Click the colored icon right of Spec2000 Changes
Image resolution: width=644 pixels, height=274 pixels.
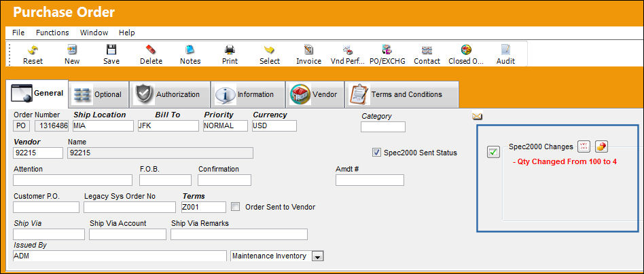tap(601, 146)
